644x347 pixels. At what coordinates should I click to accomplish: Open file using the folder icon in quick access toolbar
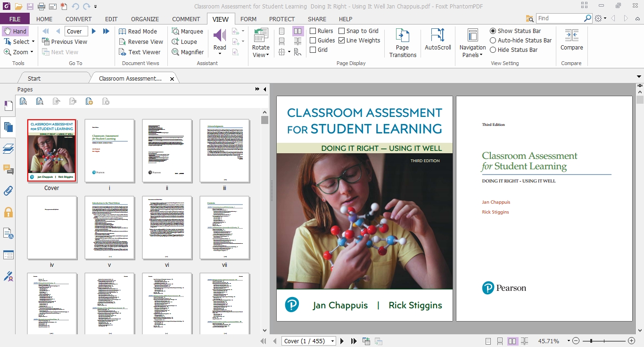pyautogui.click(x=18, y=7)
